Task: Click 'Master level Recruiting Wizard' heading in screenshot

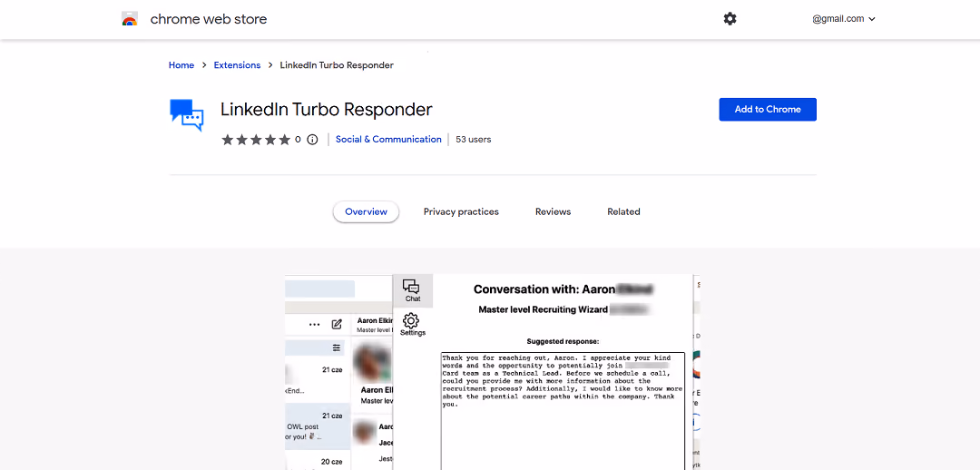Action: (544, 309)
